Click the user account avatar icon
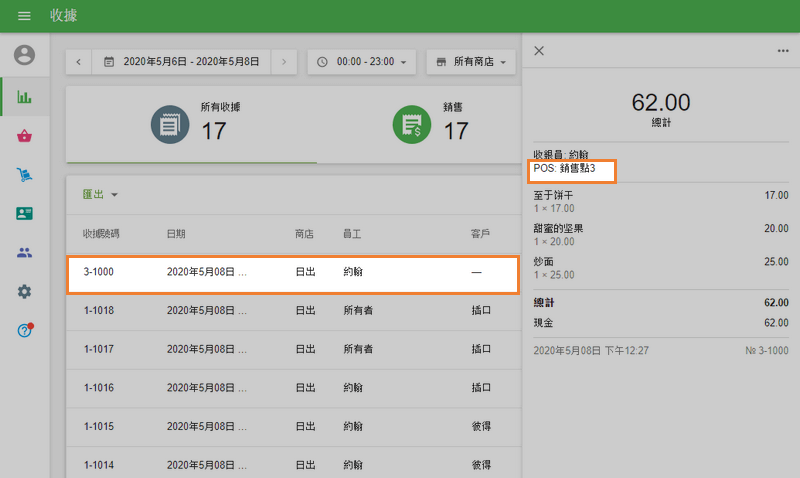800x478 pixels. 24,55
